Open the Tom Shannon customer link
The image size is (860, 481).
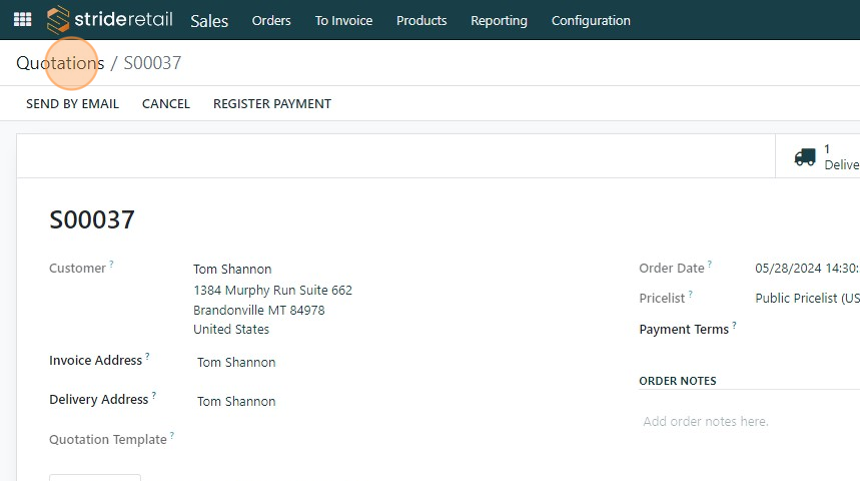232,269
